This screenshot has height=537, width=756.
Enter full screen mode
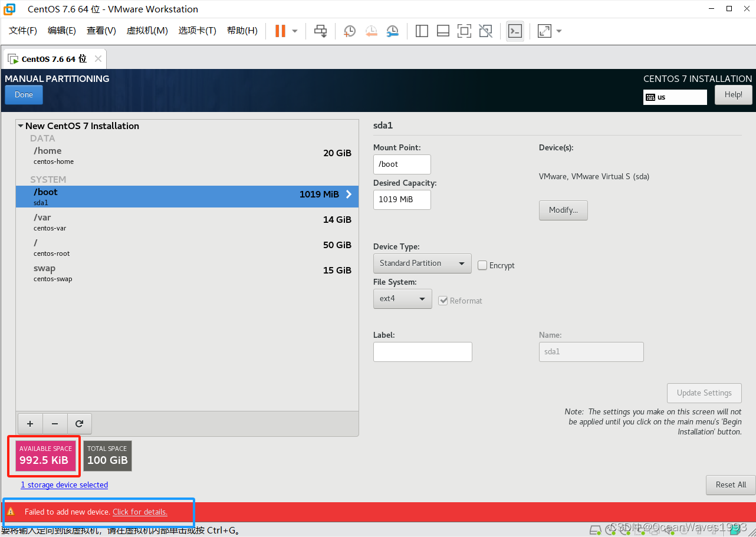click(x=464, y=31)
